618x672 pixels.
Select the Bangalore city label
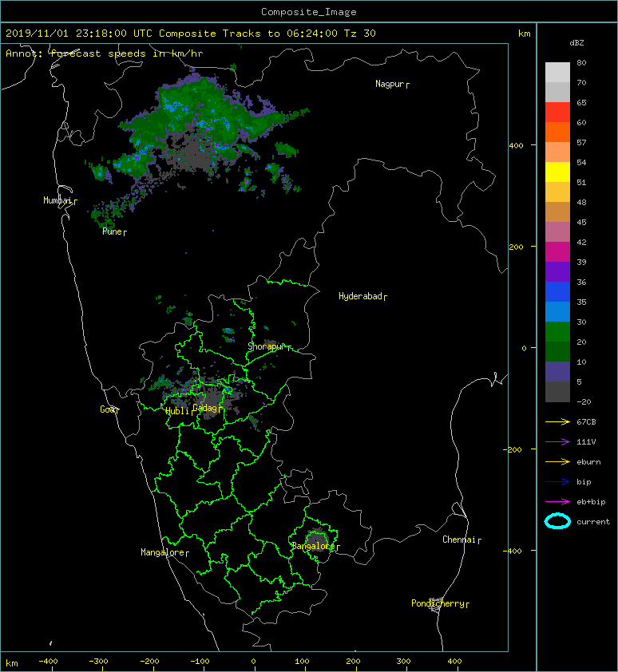point(315,546)
